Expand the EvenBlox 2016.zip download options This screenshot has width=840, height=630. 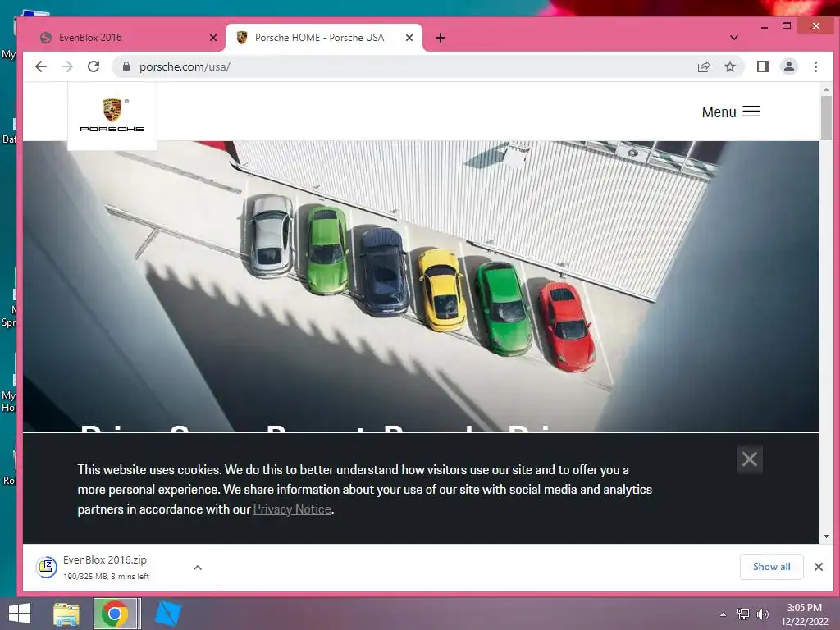tap(198, 568)
